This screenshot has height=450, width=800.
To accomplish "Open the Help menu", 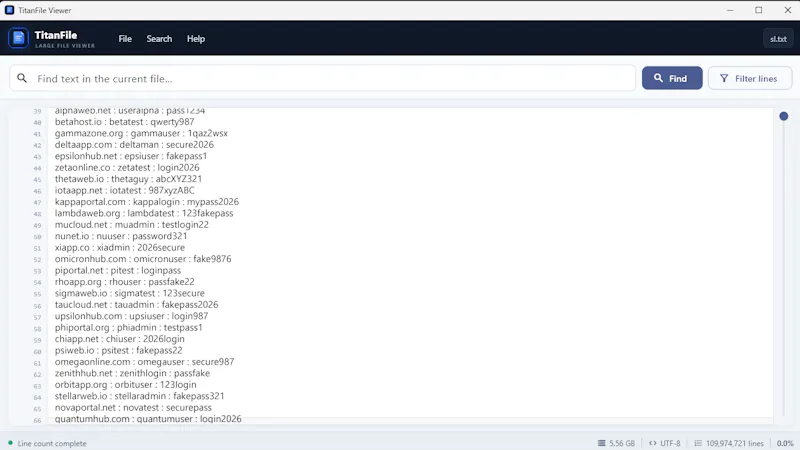I will 195,39.
